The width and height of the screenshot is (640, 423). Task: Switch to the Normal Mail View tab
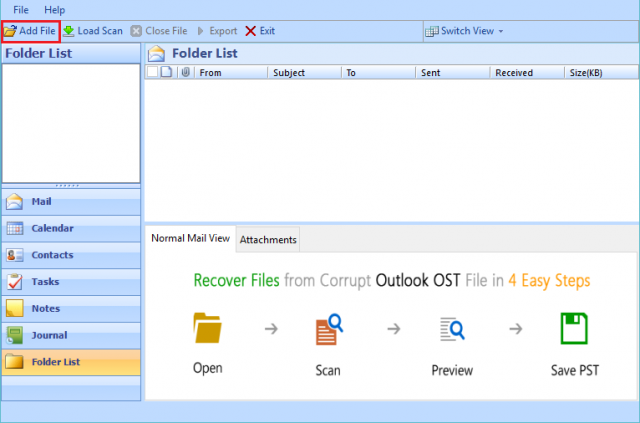point(190,238)
